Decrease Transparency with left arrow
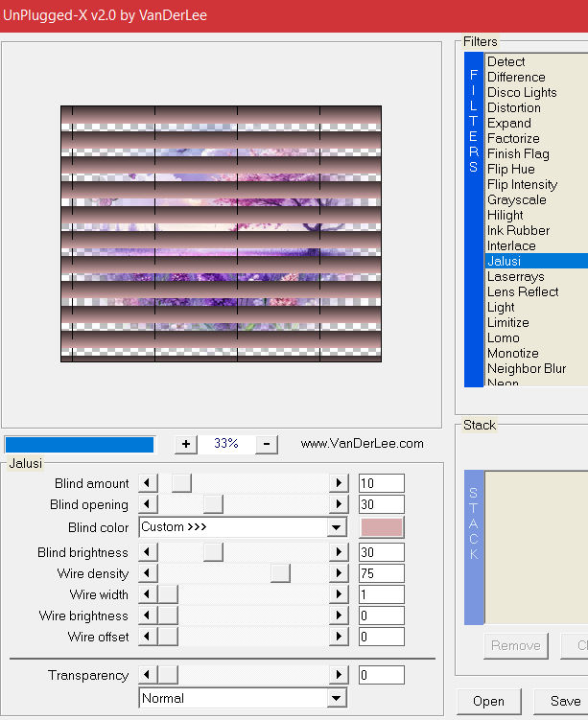Screen dimensions: 588x720 tap(147, 675)
